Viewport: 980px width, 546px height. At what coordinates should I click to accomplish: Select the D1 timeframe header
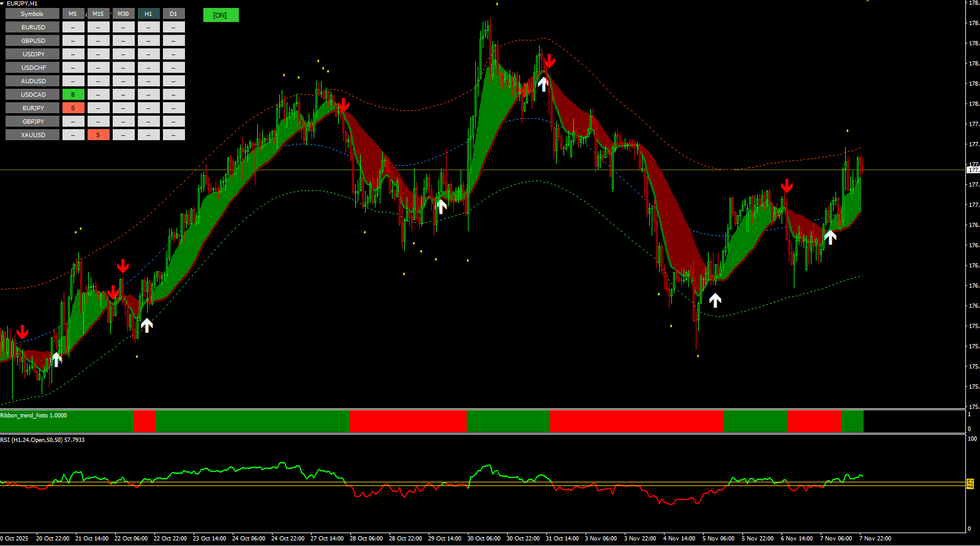[173, 13]
